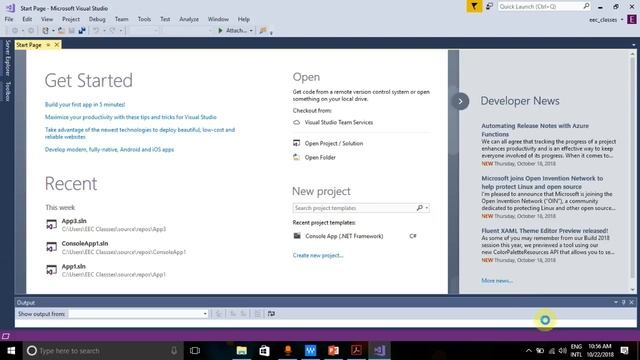
Task: Open the File menu
Action: [x=9, y=19]
